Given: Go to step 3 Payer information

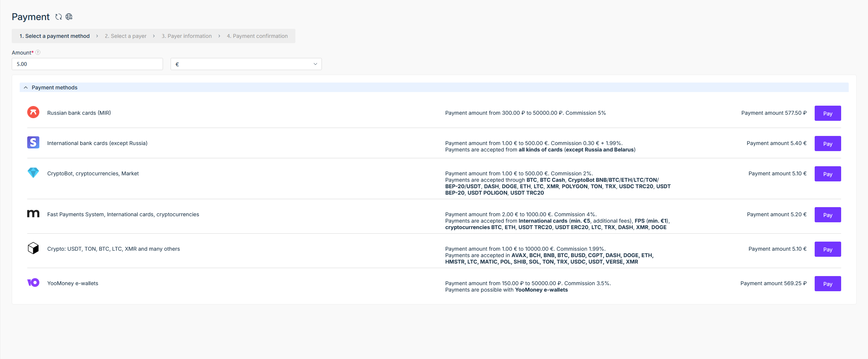Looking at the screenshot, I should click(187, 36).
